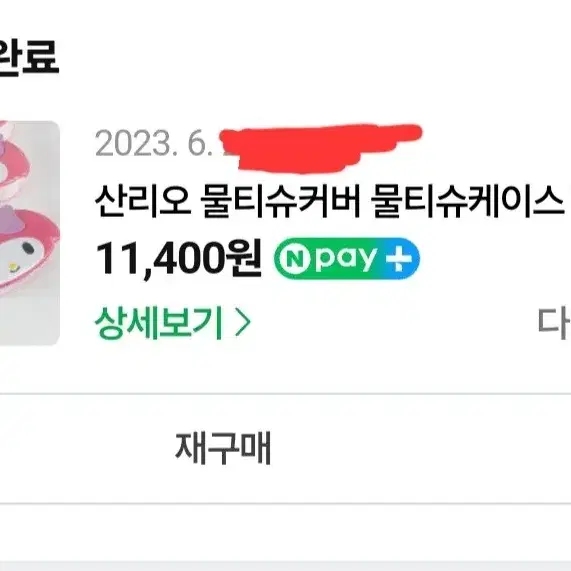Tap the Npay plus badge

(347, 258)
